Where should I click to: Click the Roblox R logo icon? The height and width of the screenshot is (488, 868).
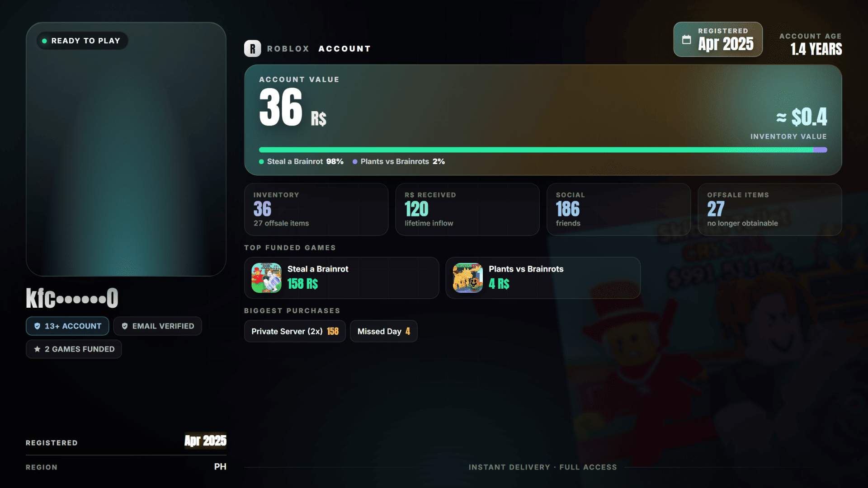252,48
